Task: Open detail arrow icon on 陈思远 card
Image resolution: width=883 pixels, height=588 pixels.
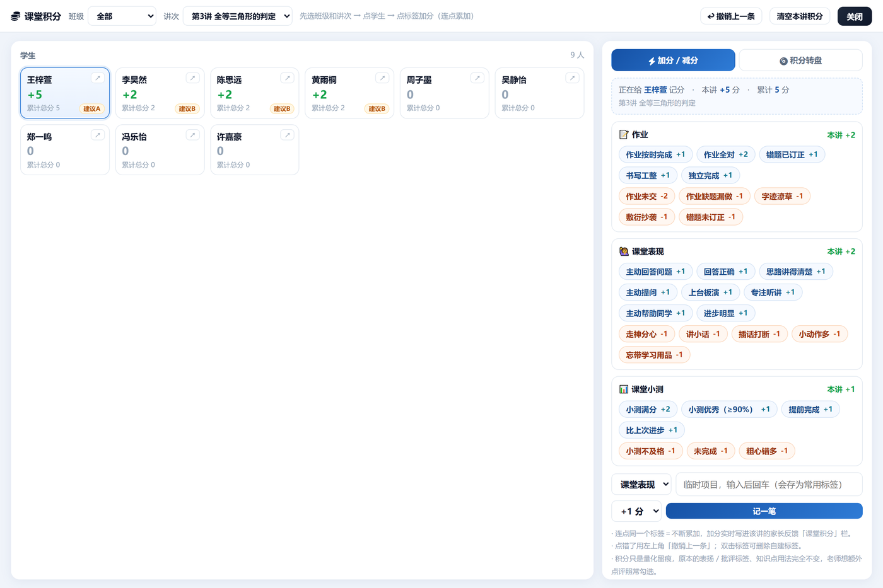Action: pyautogui.click(x=288, y=78)
